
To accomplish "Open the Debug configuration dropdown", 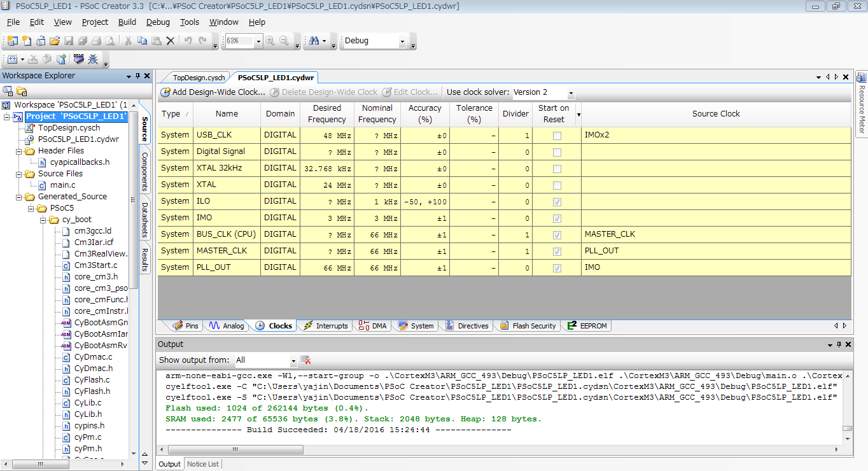I will (x=402, y=41).
